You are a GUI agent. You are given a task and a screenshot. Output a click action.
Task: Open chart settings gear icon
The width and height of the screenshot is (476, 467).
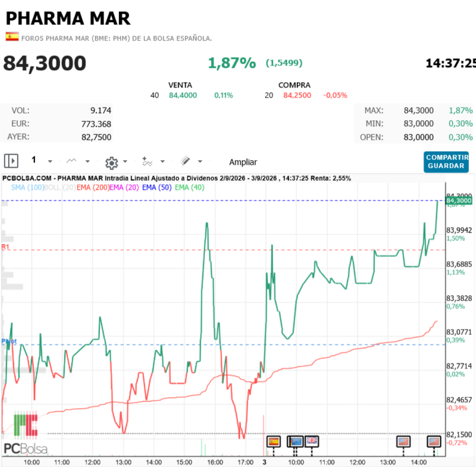111,163
